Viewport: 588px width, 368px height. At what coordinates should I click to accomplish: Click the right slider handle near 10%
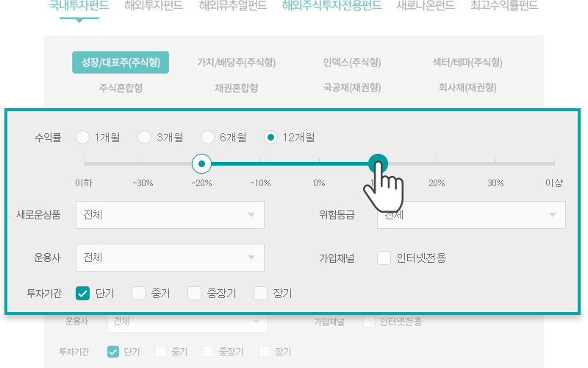tap(378, 163)
